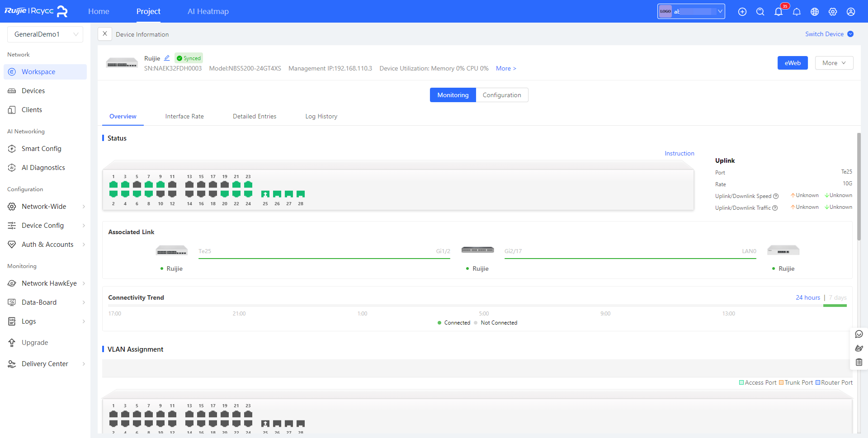Open the More dropdown button

(x=834, y=63)
